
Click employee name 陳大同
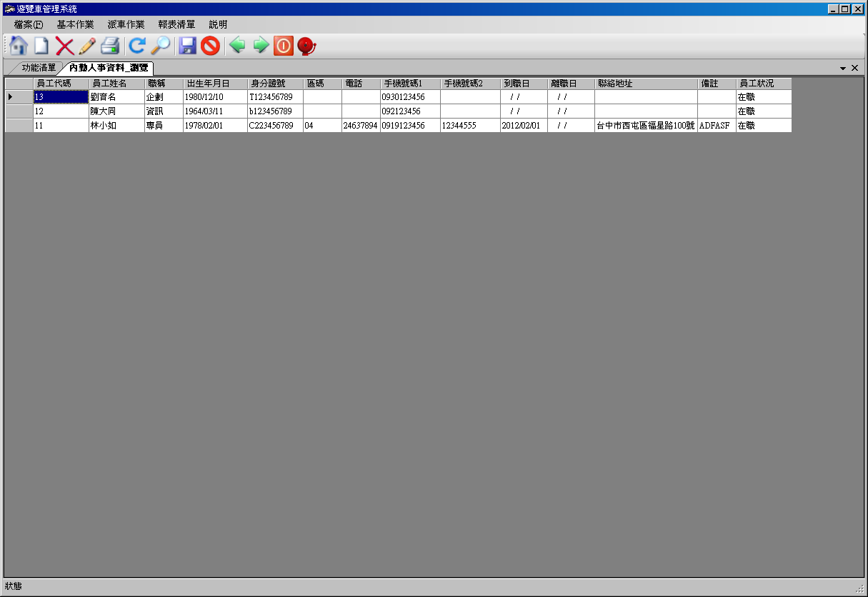tap(116, 111)
